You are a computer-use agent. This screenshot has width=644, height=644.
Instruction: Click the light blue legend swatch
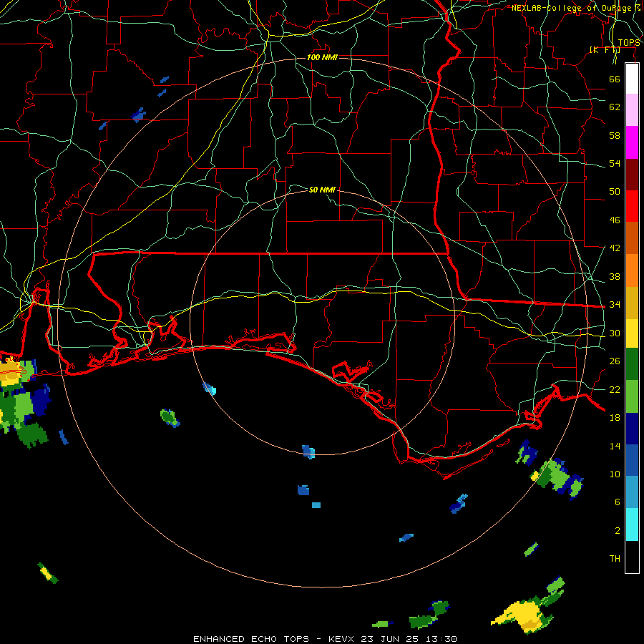tap(632, 492)
